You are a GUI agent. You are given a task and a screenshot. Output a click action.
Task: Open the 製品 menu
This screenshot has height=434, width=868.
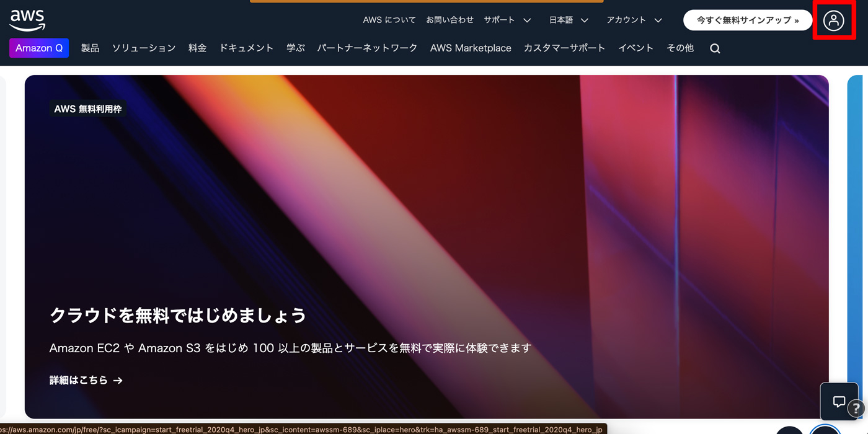tap(91, 48)
